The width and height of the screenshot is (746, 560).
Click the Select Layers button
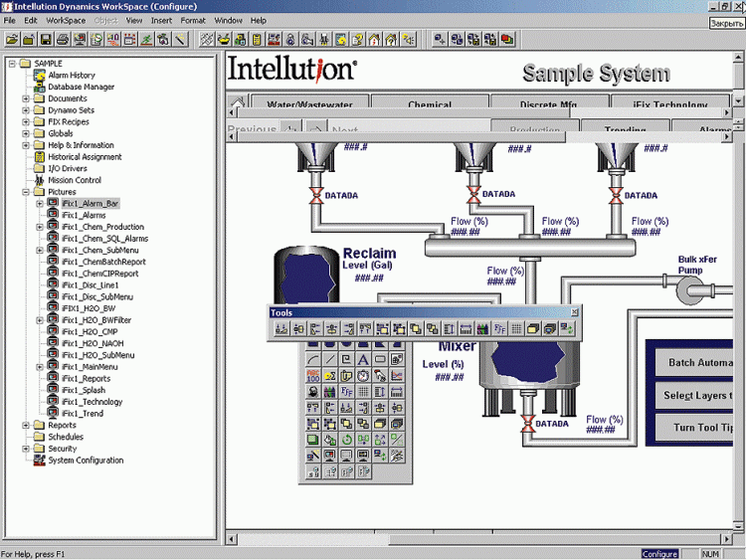coord(693,395)
